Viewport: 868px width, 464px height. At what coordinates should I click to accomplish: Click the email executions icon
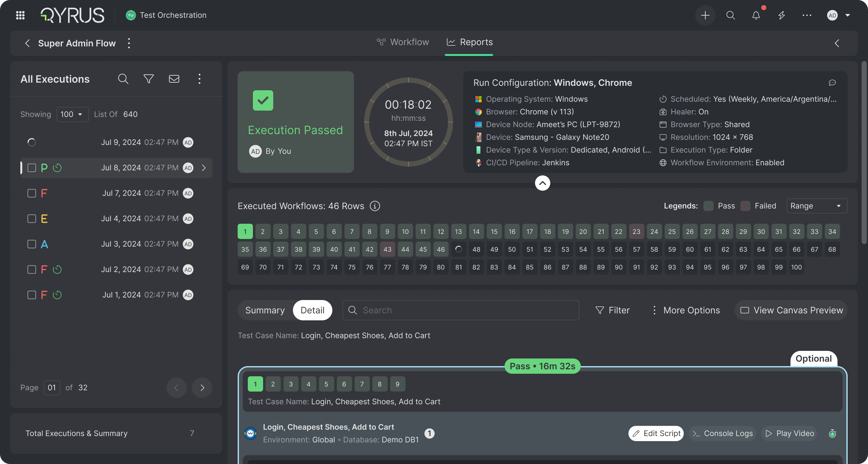pos(174,79)
